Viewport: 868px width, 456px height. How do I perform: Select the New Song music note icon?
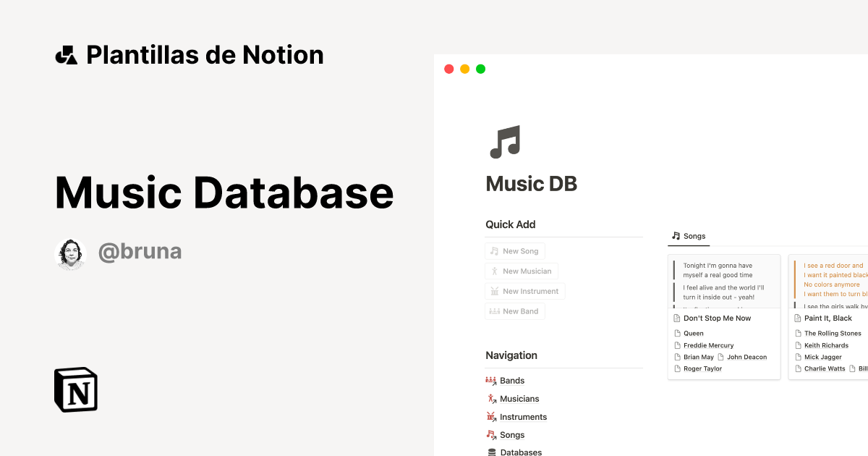[495, 250]
